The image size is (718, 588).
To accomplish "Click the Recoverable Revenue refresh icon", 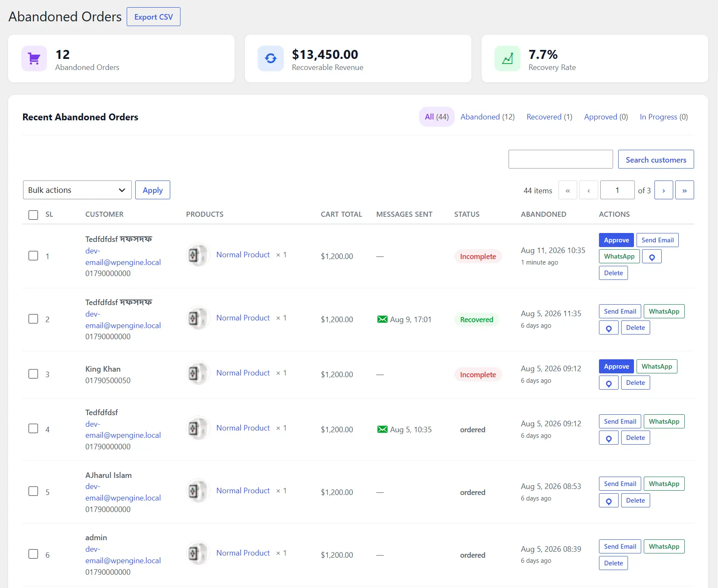I will point(270,58).
